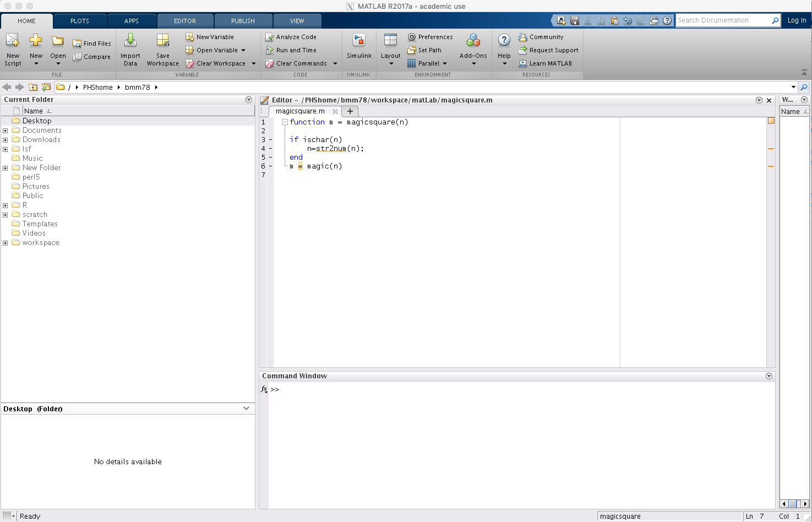Viewport: 812px width, 522px height.
Task: Expand the scratch folder
Action: click(6, 215)
